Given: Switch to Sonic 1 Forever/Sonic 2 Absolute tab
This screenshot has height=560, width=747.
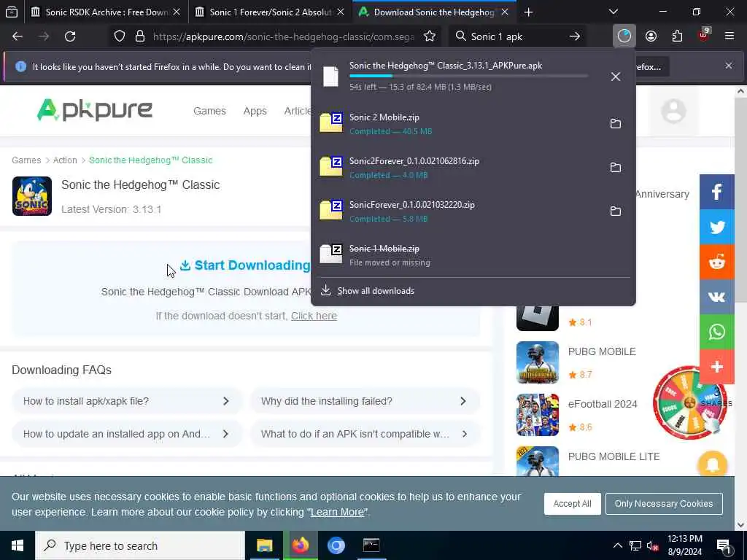Looking at the screenshot, I should pos(270,12).
